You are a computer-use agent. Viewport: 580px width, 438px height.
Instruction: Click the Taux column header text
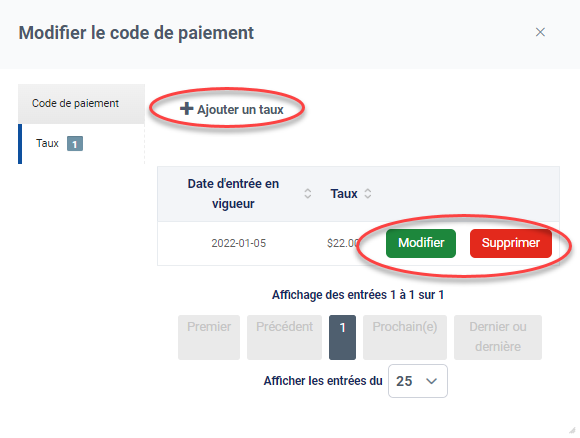[344, 193]
